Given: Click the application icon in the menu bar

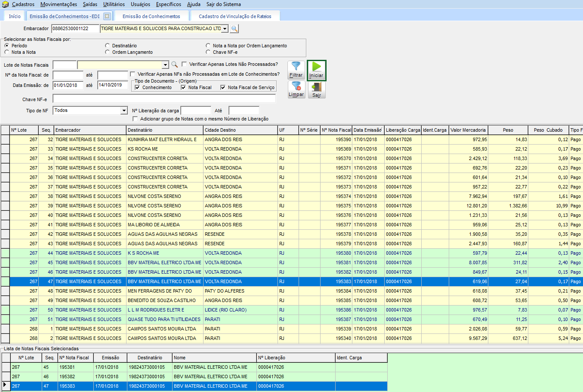Looking at the screenshot, I should (5, 4).
